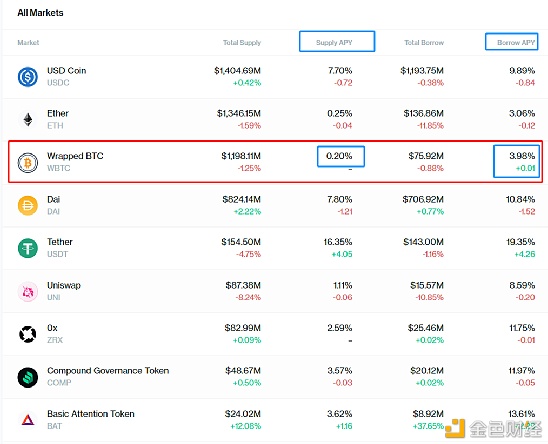Click Uniswap supply APY 1.11%
The width and height of the screenshot is (548, 444).
coord(342,285)
